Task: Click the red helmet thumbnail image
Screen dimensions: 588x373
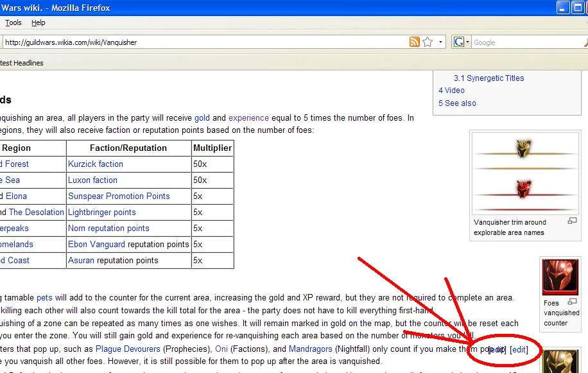Action: click(560, 277)
